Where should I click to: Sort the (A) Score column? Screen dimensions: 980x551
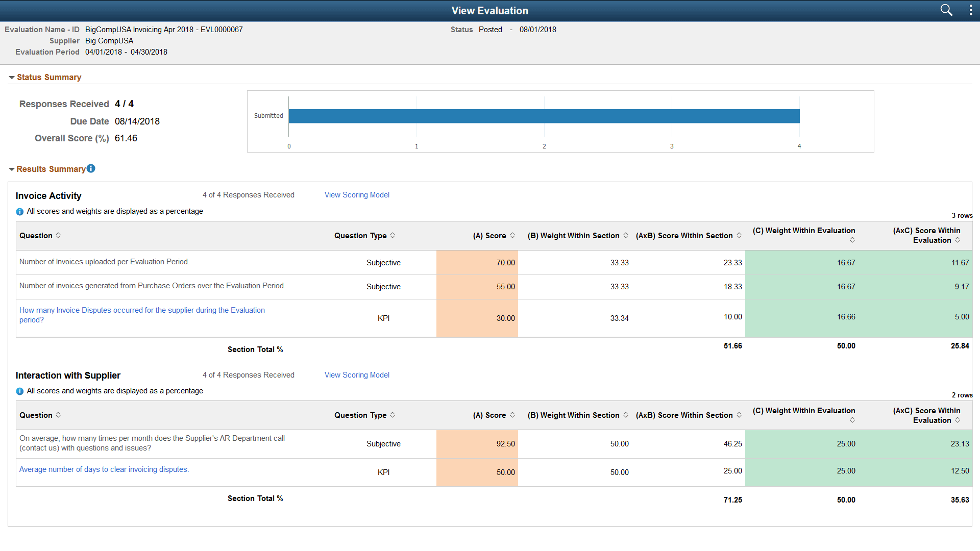coord(513,235)
